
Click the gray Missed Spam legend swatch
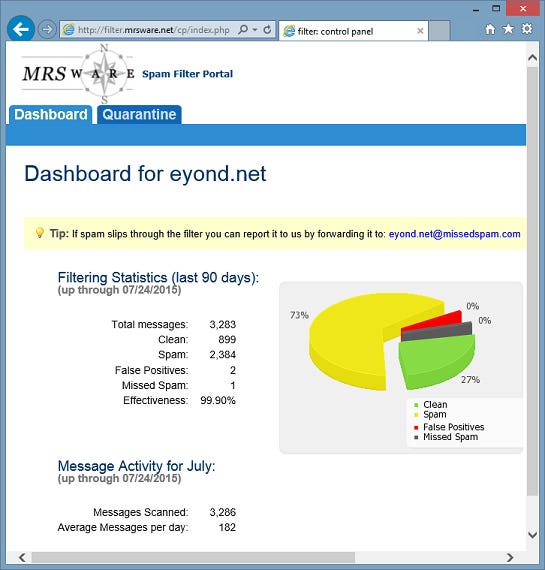point(416,437)
